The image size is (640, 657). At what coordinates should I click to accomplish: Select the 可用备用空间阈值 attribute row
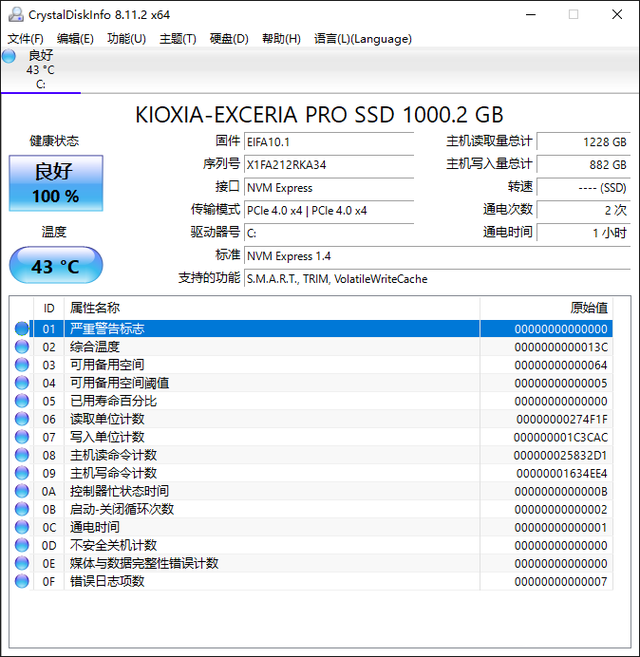tap(313, 383)
